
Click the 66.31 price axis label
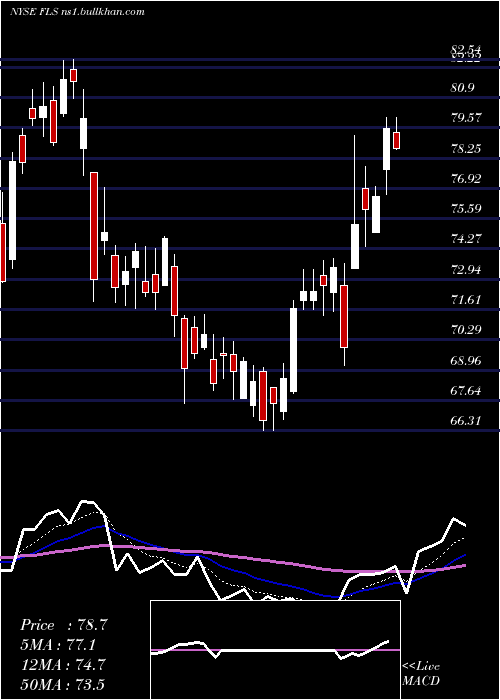pyautogui.click(x=466, y=421)
